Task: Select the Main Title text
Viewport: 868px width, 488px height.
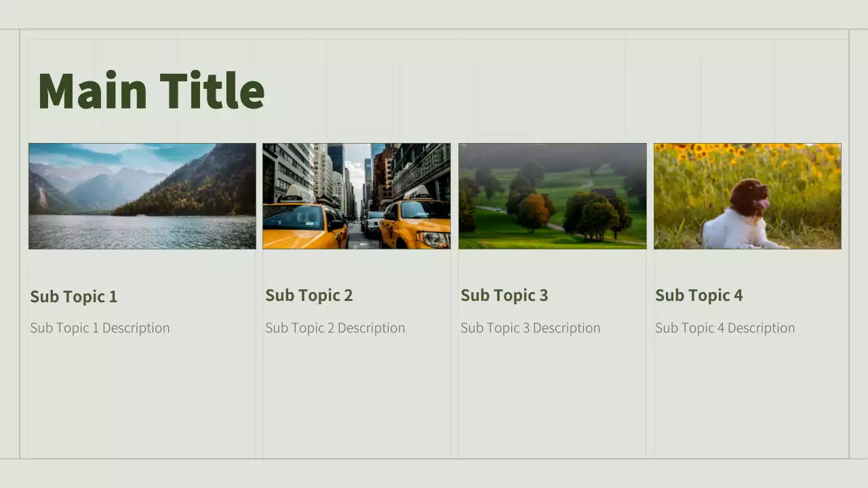Action: [151, 91]
